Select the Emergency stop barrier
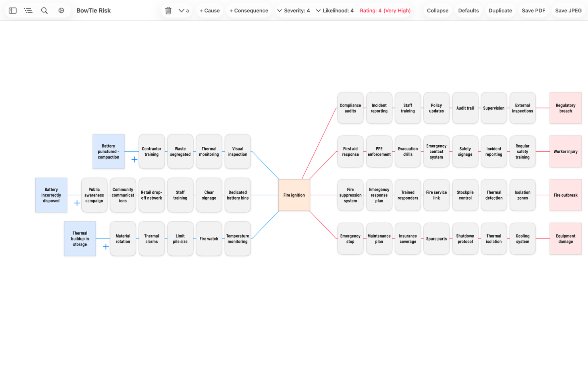 coord(350,239)
